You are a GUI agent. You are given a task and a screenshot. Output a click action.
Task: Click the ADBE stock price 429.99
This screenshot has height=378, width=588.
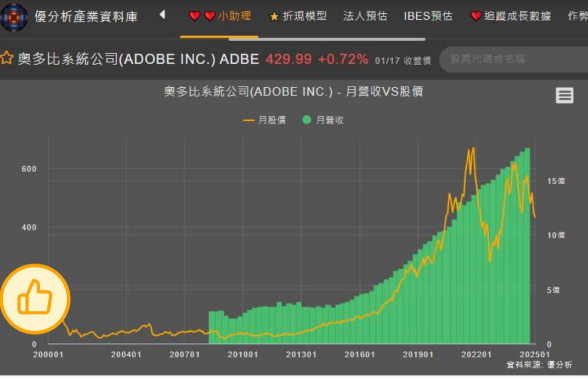click(288, 59)
